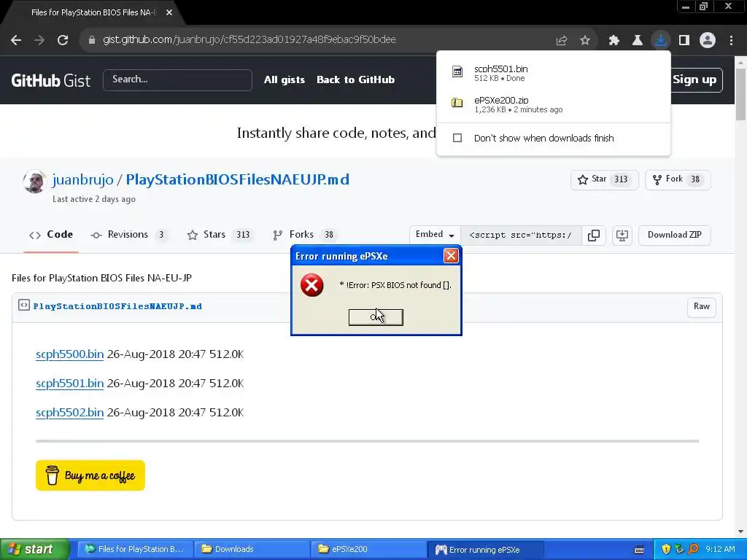Open the scph5502.bin link
The width and height of the screenshot is (747, 560).
tap(69, 413)
